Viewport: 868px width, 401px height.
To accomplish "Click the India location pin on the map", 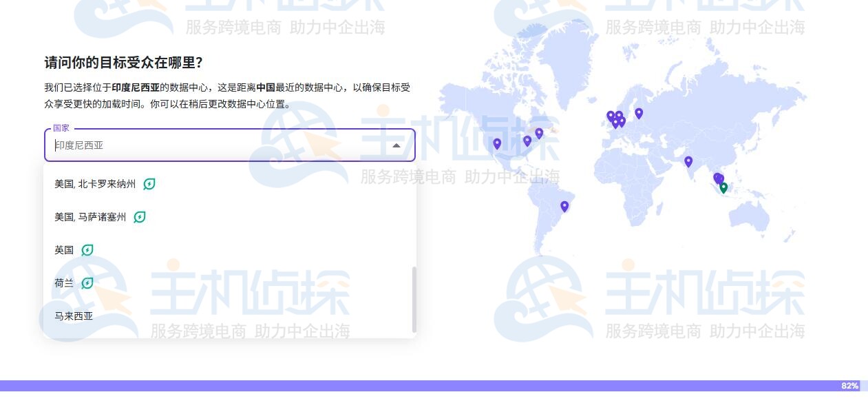I will [688, 161].
